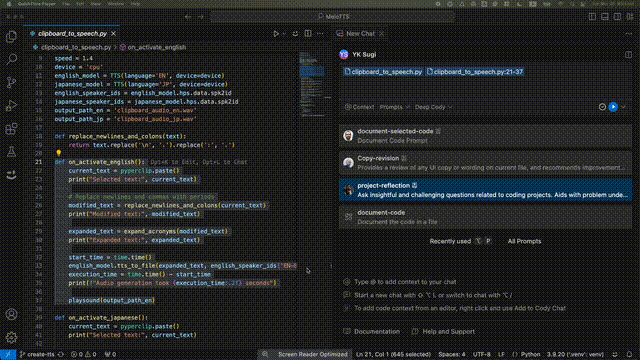The height and width of the screenshot is (360, 640).
Task: Click the lightbulb code action icon
Action: (x=59, y=153)
